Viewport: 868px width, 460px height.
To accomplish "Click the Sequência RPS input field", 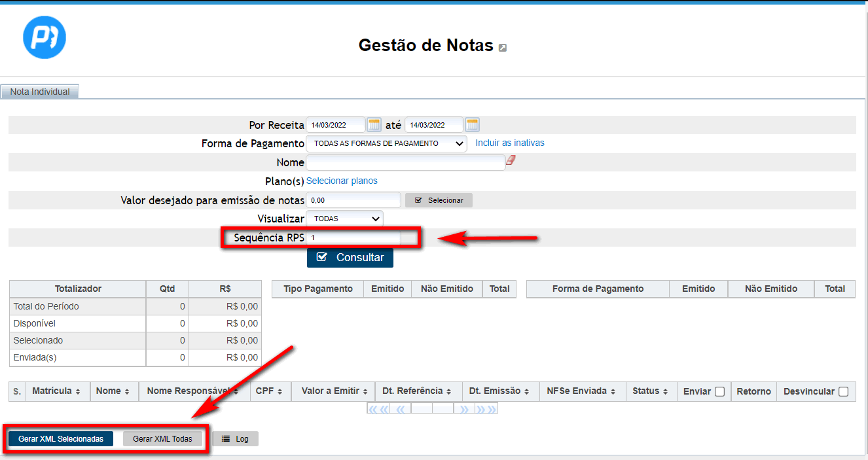I will click(353, 238).
